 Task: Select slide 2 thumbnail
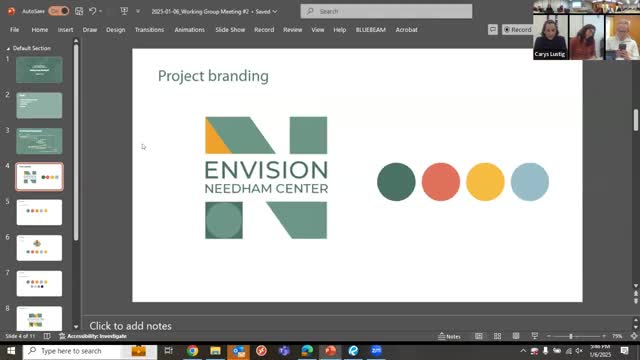(39, 105)
